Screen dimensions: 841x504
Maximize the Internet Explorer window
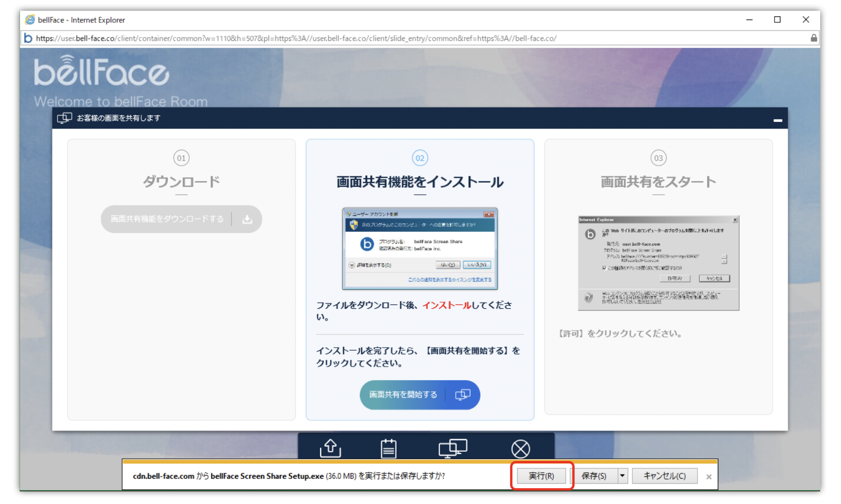[777, 20]
